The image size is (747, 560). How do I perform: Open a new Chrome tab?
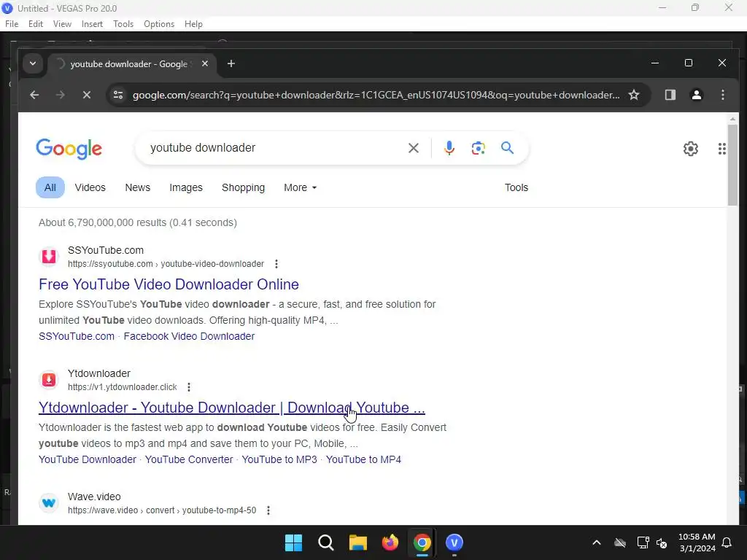click(231, 63)
